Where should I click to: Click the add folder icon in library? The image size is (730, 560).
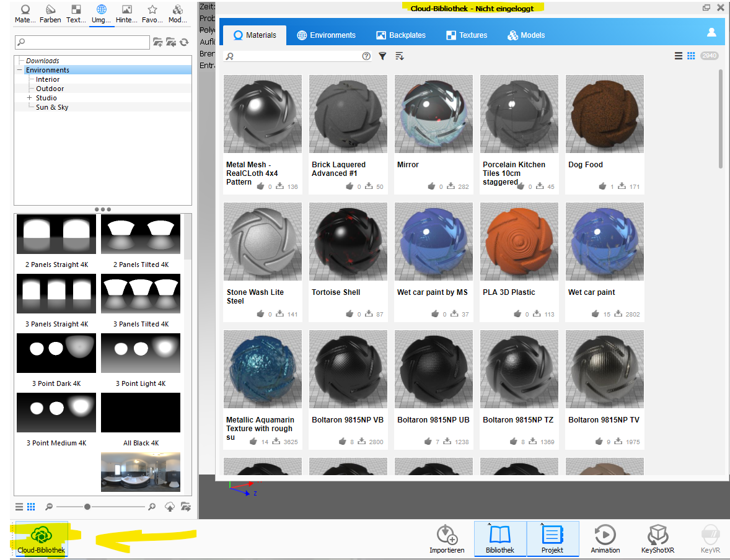[x=158, y=42]
